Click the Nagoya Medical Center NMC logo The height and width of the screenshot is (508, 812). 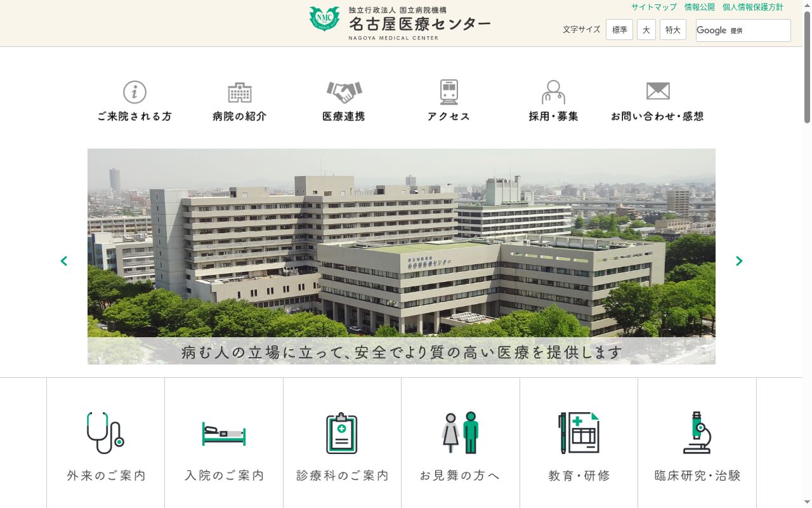pos(324,19)
